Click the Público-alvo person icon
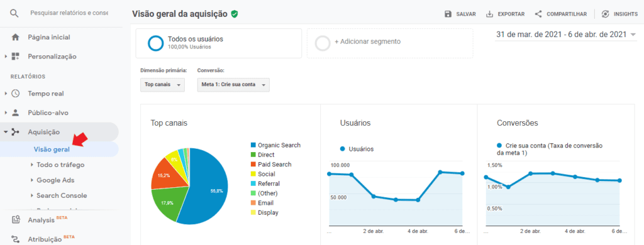The image size is (644, 245). (x=16, y=112)
